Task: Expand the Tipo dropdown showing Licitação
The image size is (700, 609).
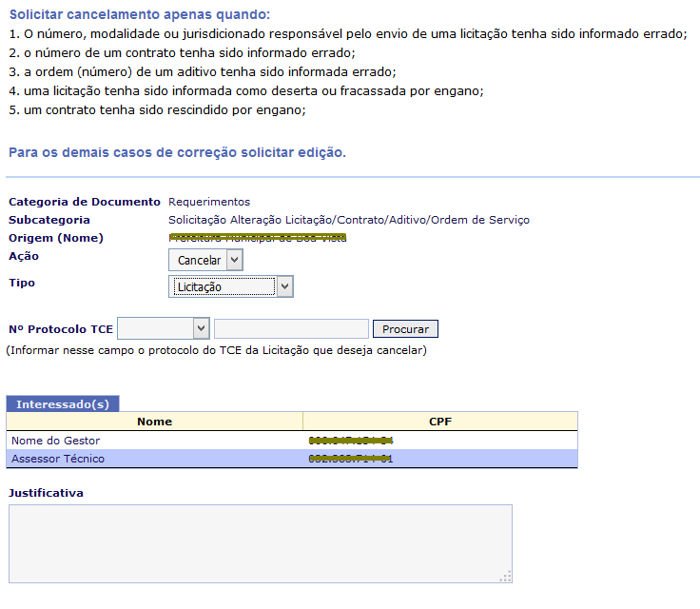Action: pos(231,286)
